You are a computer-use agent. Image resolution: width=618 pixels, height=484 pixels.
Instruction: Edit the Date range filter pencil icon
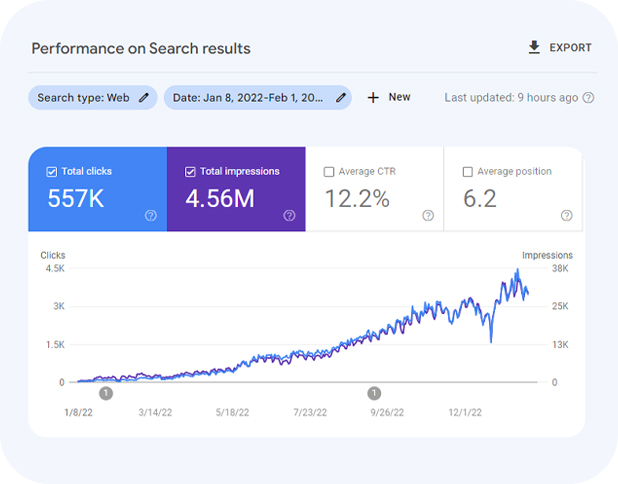[x=341, y=97]
